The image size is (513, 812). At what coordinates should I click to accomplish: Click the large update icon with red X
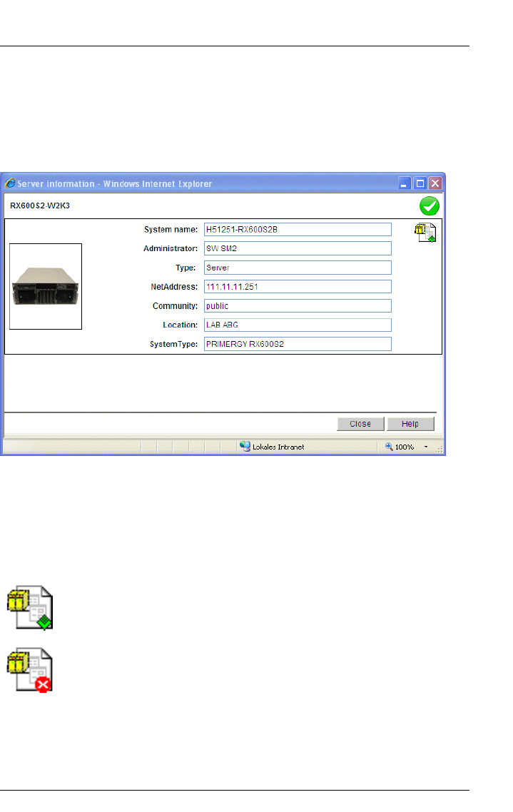(x=30, y=669)
